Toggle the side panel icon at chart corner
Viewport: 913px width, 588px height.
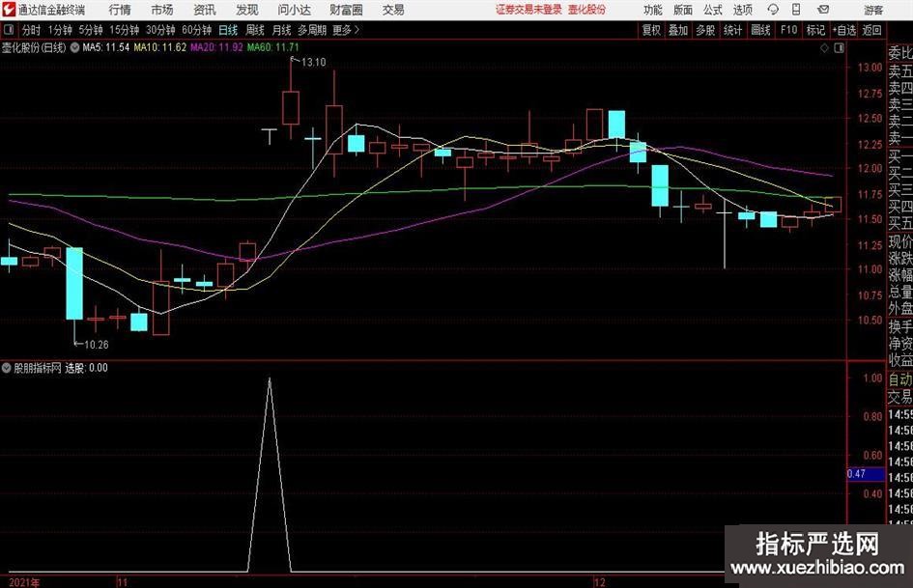click(839, 48)
